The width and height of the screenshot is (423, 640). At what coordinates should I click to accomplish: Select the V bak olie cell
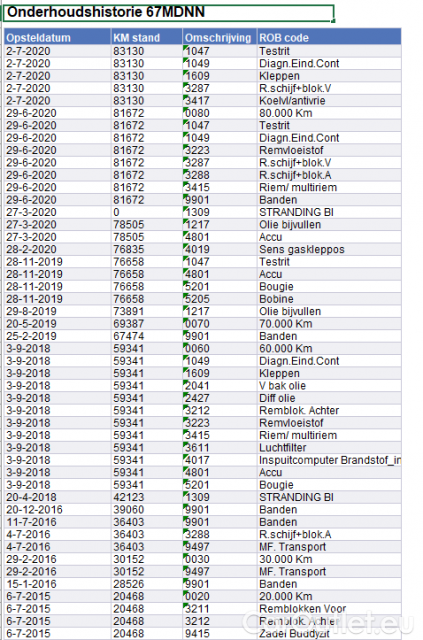point(329,386)
